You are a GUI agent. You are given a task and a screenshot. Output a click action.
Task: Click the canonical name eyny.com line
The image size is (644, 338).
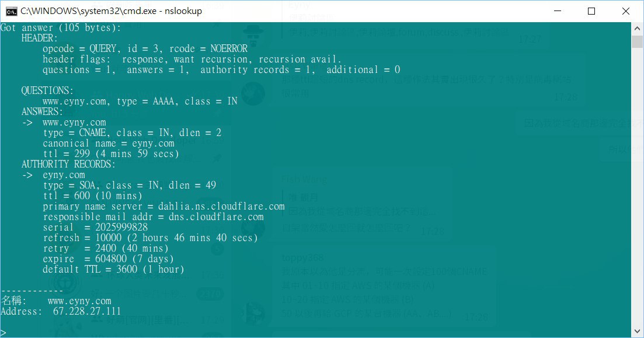click(109, 144)
